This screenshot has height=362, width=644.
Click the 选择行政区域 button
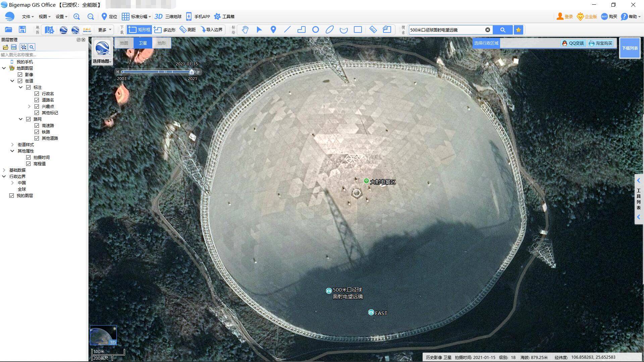click(486, 43)
